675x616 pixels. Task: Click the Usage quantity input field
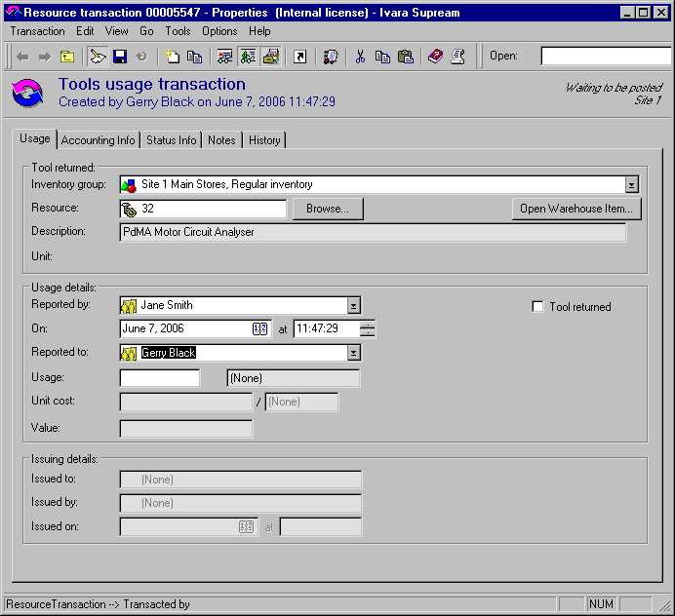(x=160, y=378)
